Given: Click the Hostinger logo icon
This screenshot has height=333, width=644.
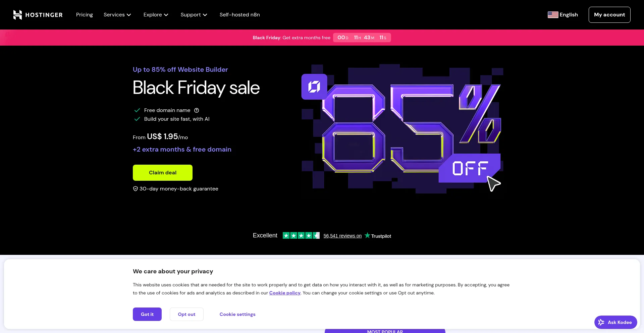Looking at the screenshot, I should (x=17, y=15).
